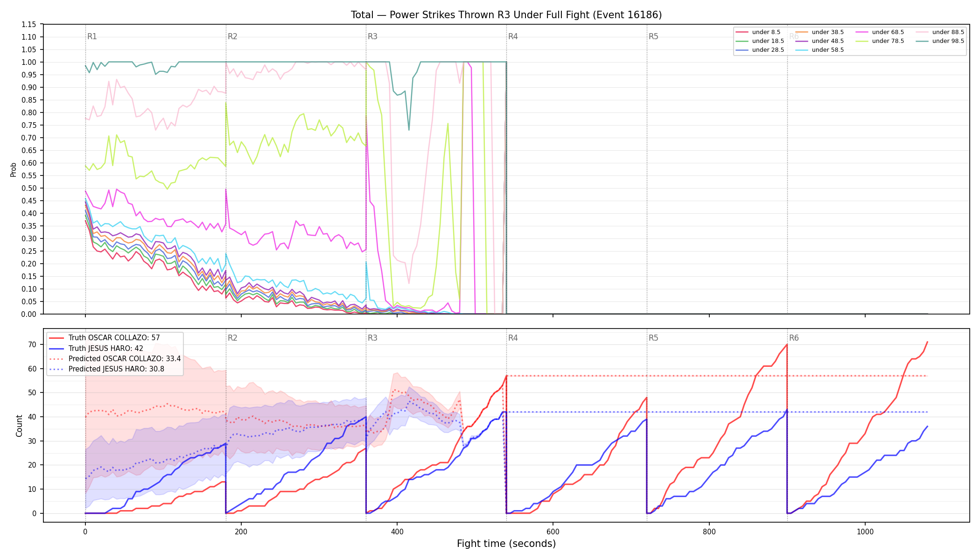
Task: Click the 1.00 tick on Prob axis
Action: point(29,62)
